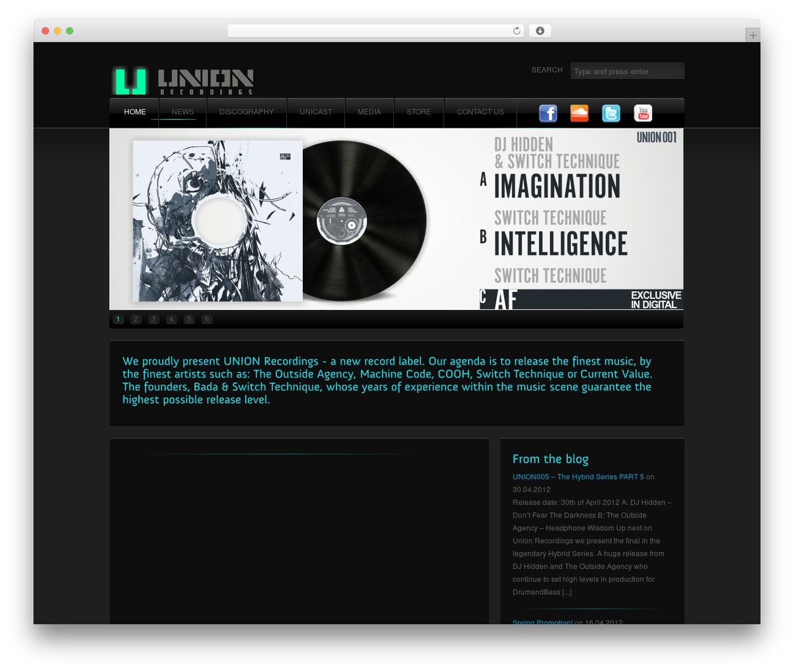794x672 pixels.
Task: Open the YouTube channel icon
Action: point(643,113)
